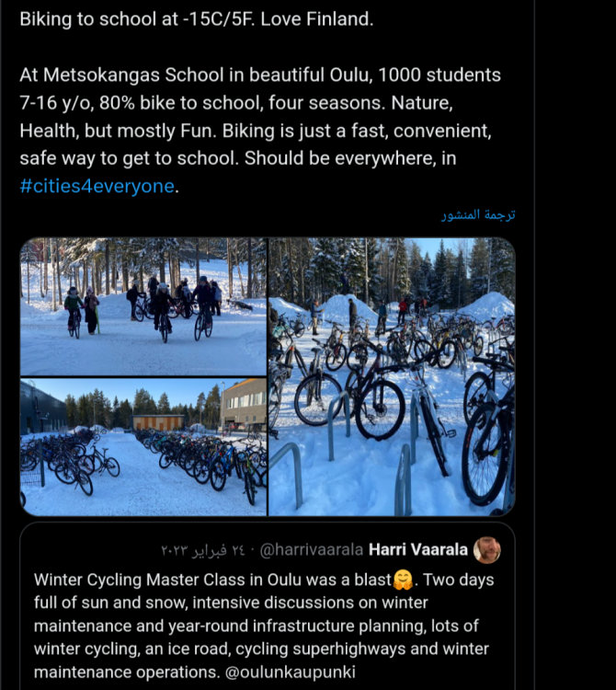Image resolution: width=616 pixels, height=690 pixels.
Task: Click the @harrivaarala handle
Action: pos(312,550)
